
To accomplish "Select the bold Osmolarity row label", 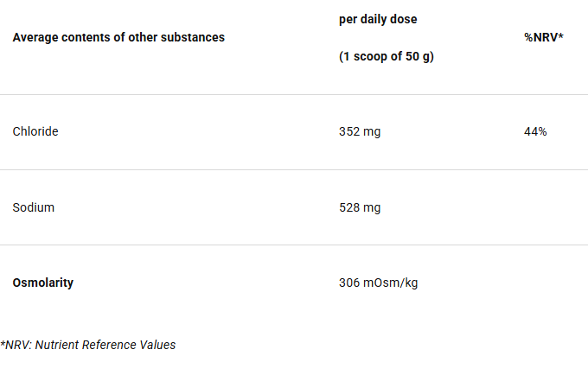I will [43, 283].
